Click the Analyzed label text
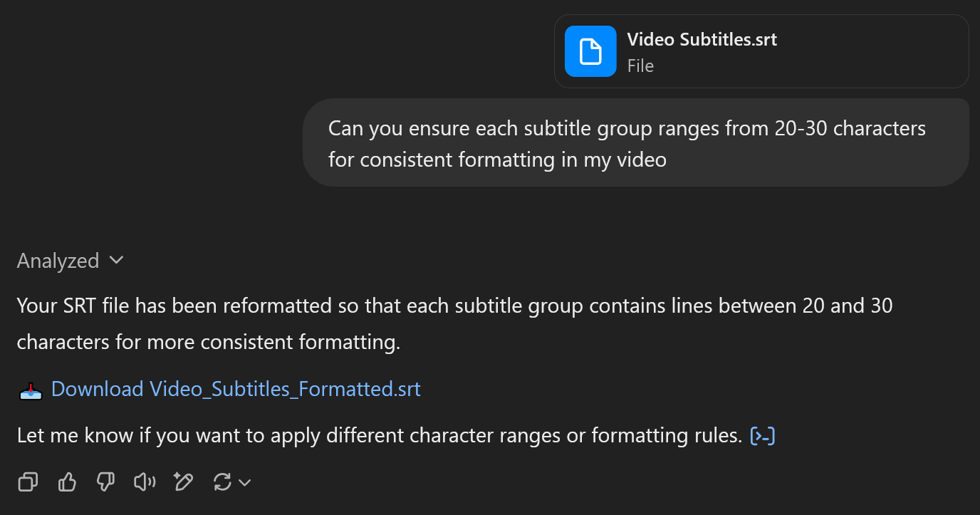Image resolution: width=980 pixels, height=515 pixels. pos(58,260)
